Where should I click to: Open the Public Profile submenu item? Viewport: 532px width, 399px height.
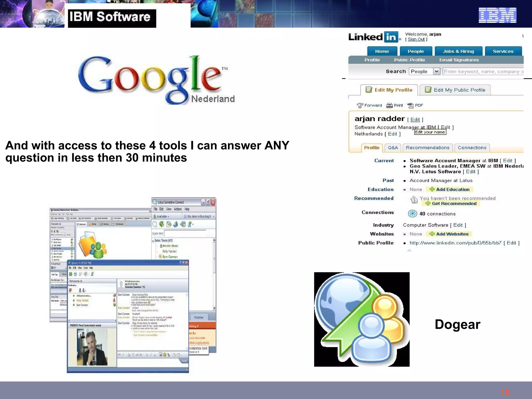point(409,60)
